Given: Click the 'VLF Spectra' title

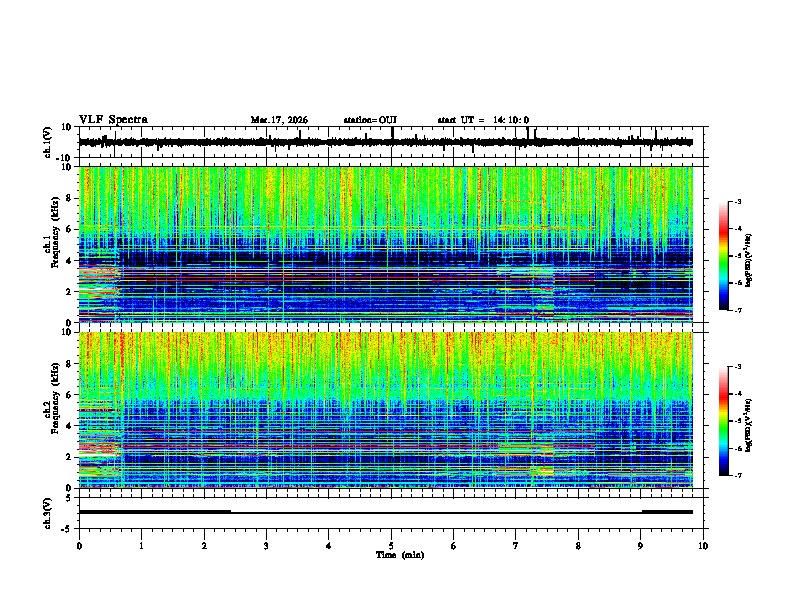Looking at the screenshot, I should click(113, 120).
